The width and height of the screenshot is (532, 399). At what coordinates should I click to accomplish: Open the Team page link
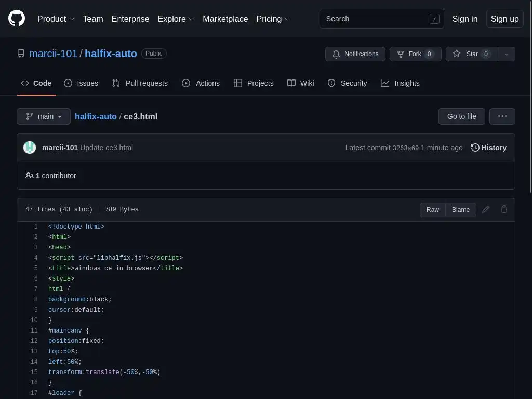tap(93, 19)
